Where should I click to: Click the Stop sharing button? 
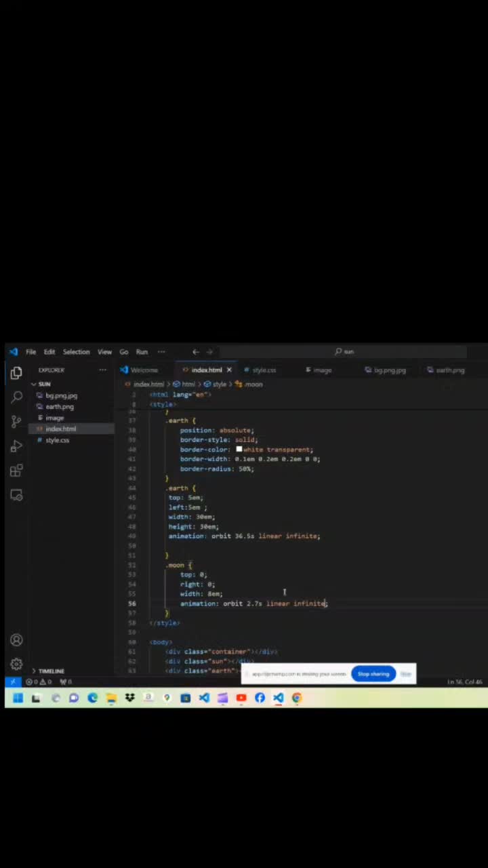pyautogui.click(x=373, y=674)
